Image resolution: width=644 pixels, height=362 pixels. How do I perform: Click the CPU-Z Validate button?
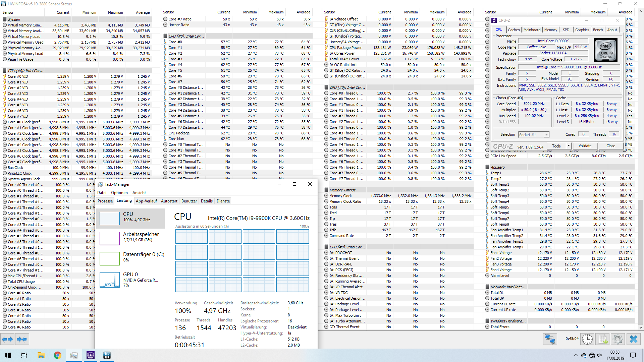point(585,146)
